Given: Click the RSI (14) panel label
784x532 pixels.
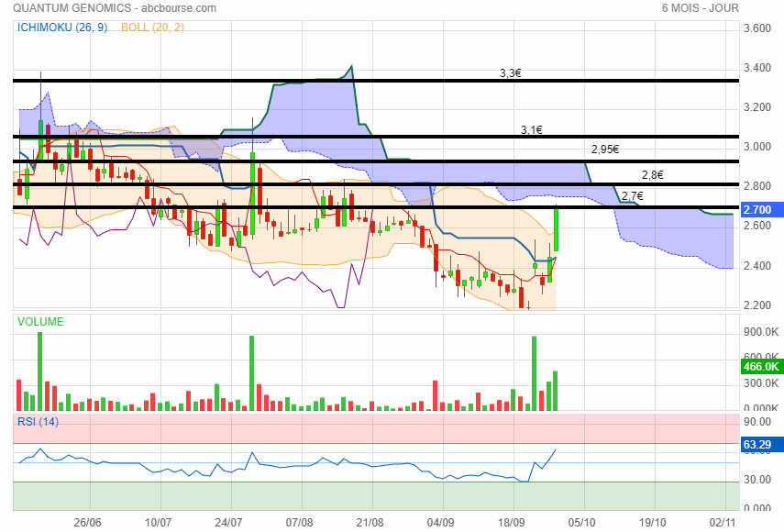Looking at the screenshot, I should tap(38, 422).
